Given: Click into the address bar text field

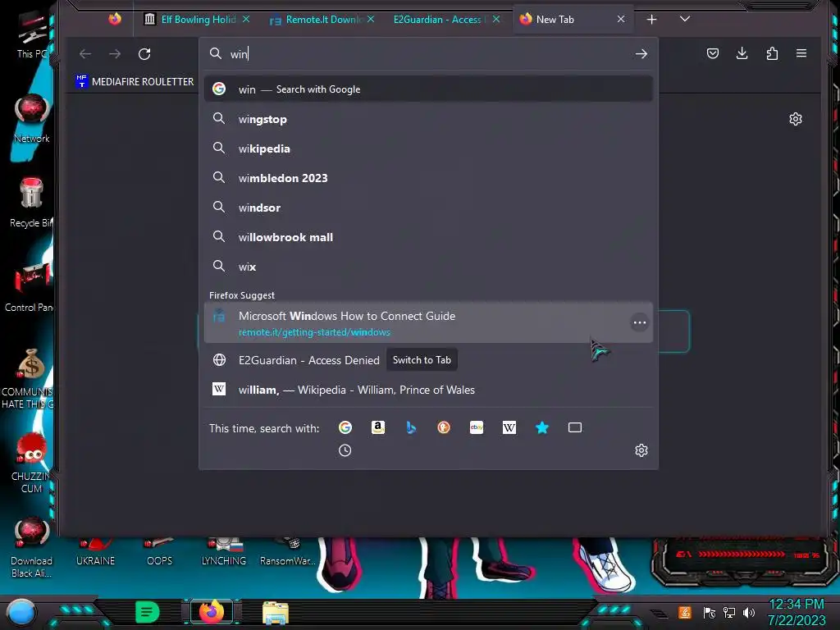Looking at the screenshot, I should (428, 53).
